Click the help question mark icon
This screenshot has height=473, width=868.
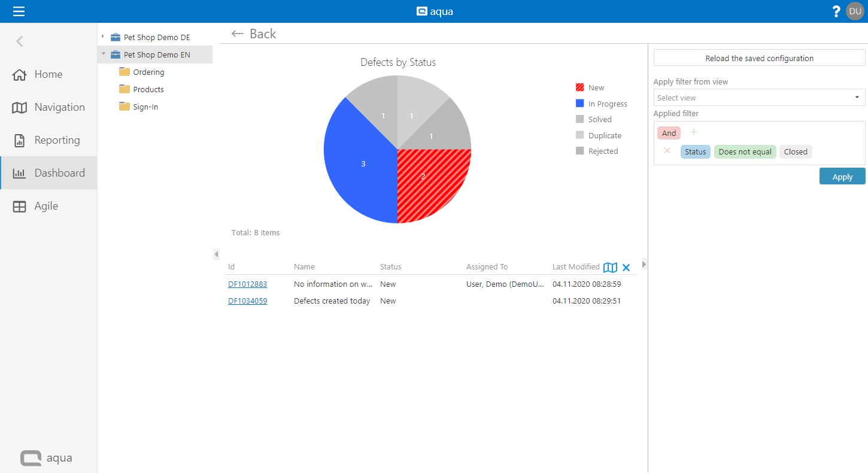(x=836, y=11)
